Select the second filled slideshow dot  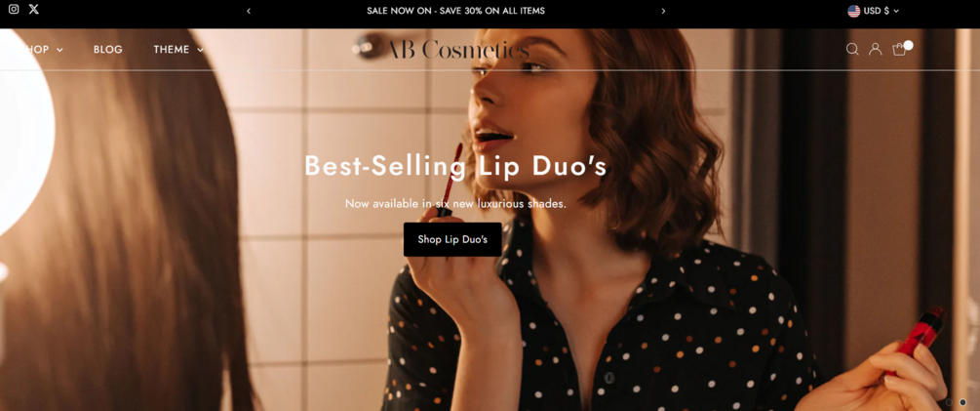(x=962, y=402)
